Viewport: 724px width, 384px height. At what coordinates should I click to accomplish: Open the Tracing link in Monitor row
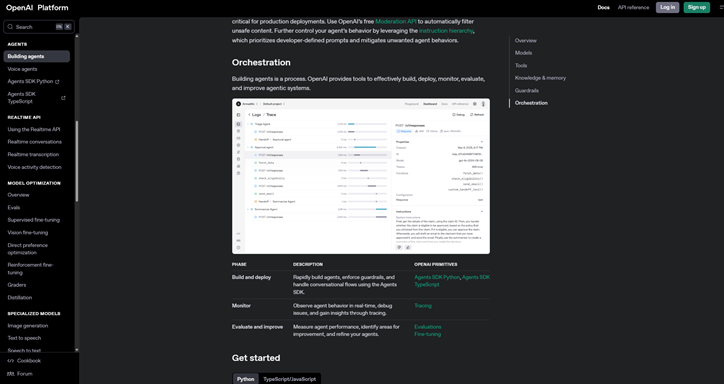[422, 306]
